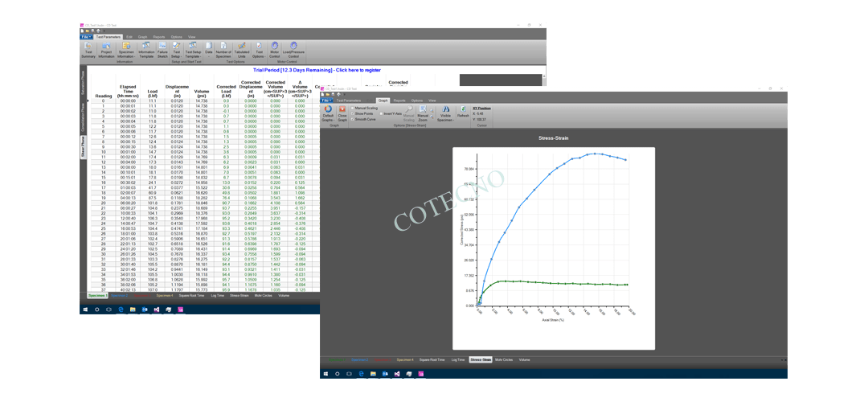Viewport: 868px width, 402px height.
Task: Open Stress-Strain tab in back window bottom bar
Action: point(240,296)
